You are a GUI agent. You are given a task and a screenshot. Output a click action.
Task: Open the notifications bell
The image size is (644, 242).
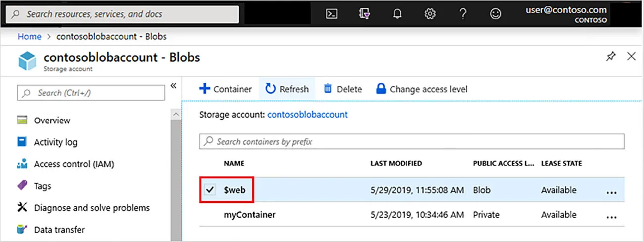coord(397,14)
